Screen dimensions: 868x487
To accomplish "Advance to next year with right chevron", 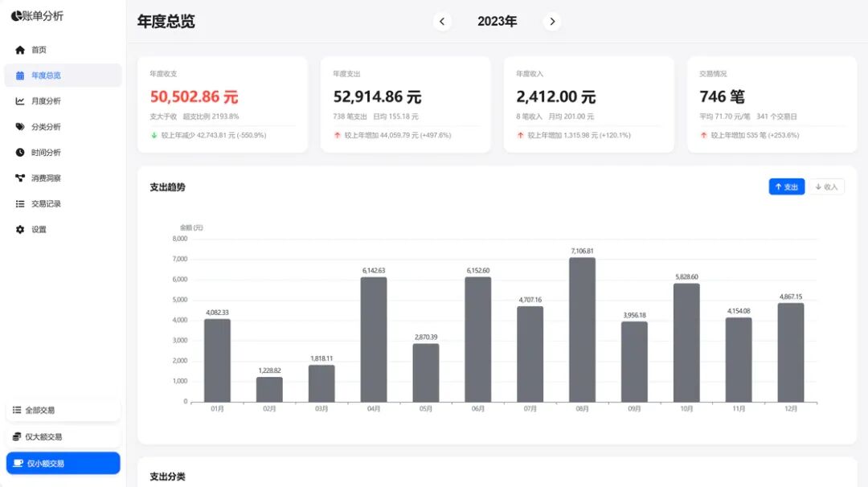I will click(x=552, y=22).
